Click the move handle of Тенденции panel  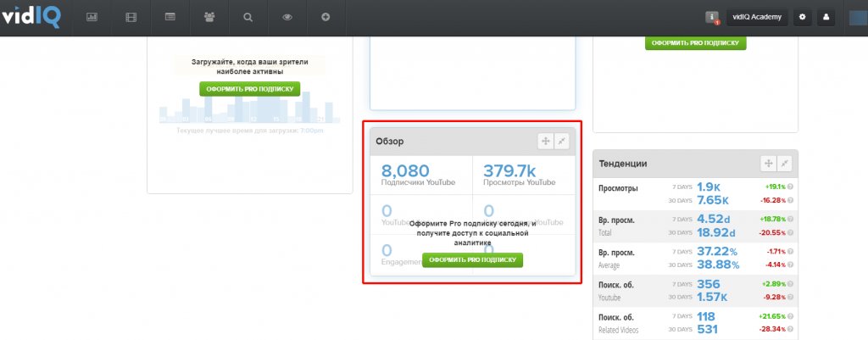point(768,164)
